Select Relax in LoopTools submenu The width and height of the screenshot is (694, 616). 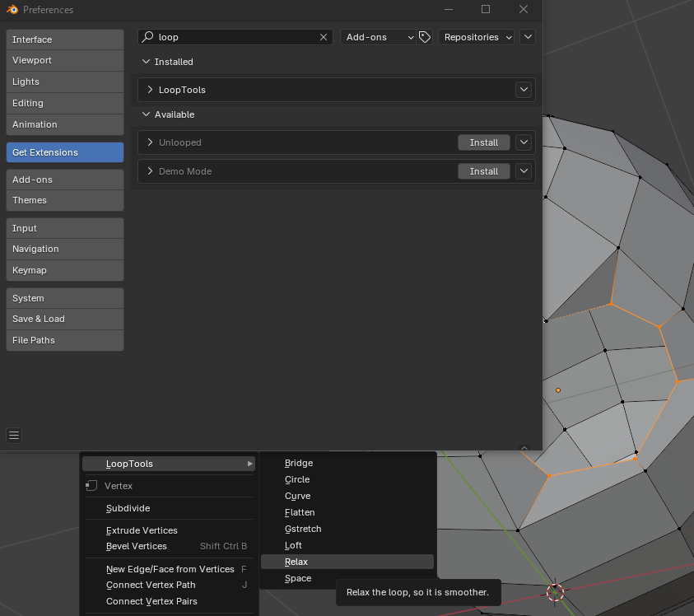click(347, 562)
